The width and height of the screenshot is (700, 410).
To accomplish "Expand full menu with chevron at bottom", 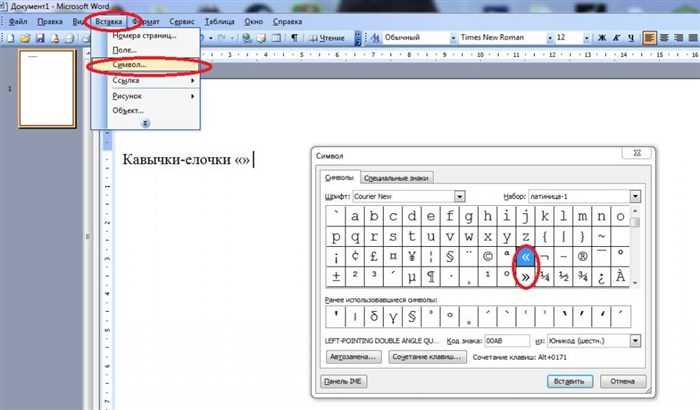I will [x=146, y=123].
